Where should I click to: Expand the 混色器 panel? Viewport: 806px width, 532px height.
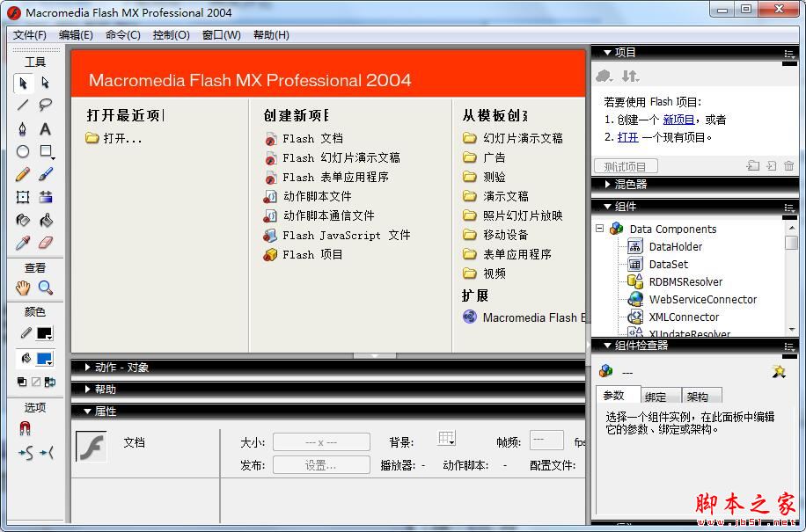pyautogui.click(x=608, y=184)
